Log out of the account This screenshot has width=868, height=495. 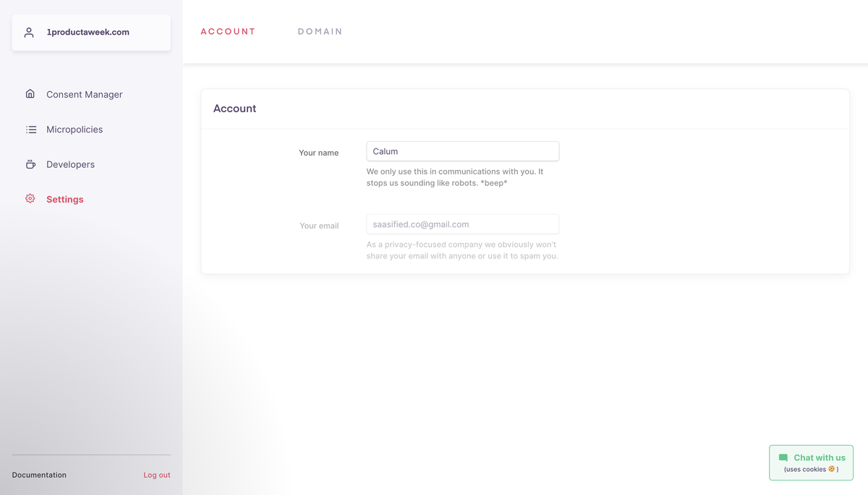(x=157, y=475)
